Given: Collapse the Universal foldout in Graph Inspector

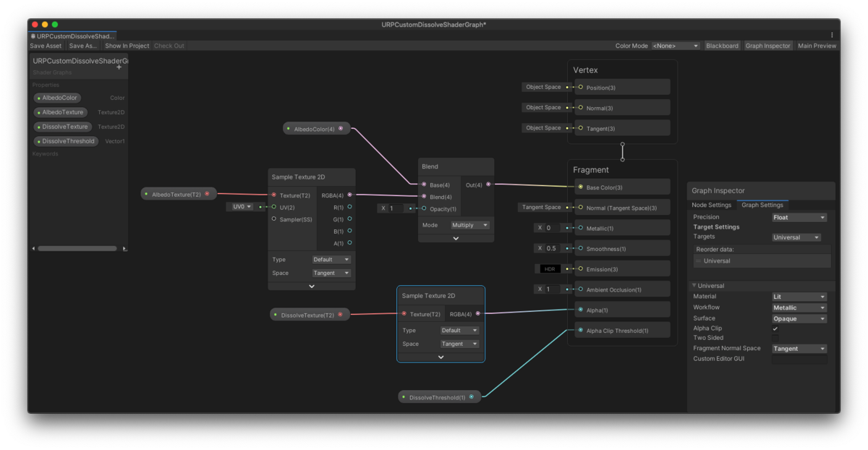Looking at the screenshot, I should pos(694,285).
